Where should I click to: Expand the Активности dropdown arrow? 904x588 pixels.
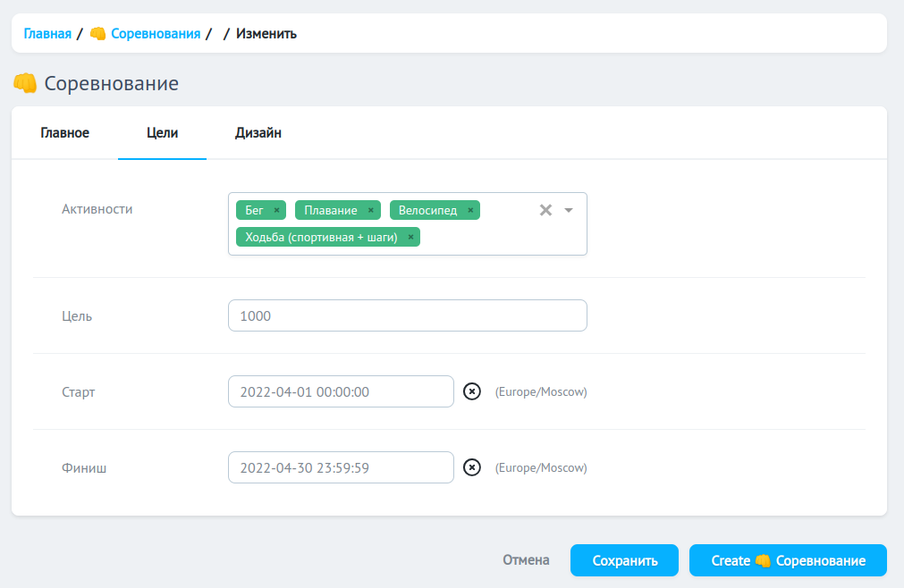tap(569, 210)
